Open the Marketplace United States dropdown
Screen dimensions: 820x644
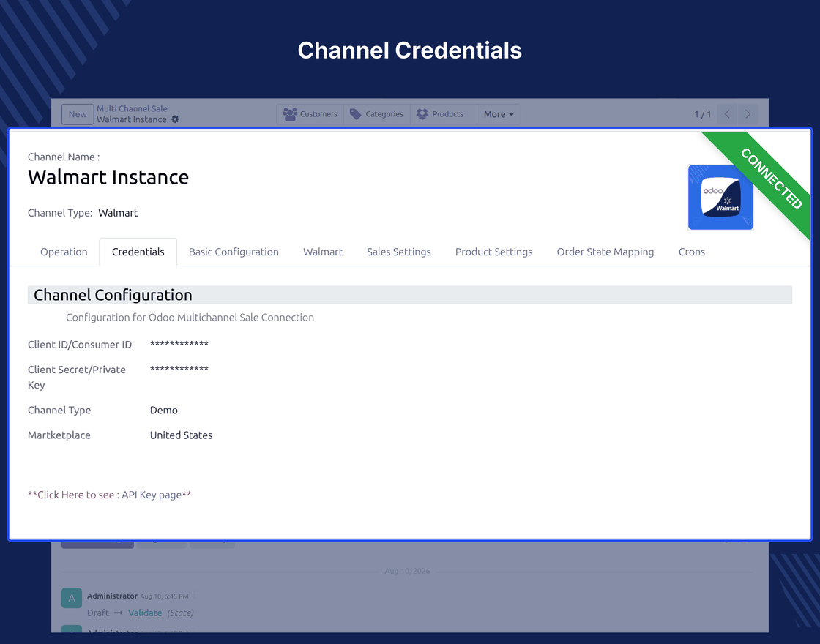tap(181, 435)
